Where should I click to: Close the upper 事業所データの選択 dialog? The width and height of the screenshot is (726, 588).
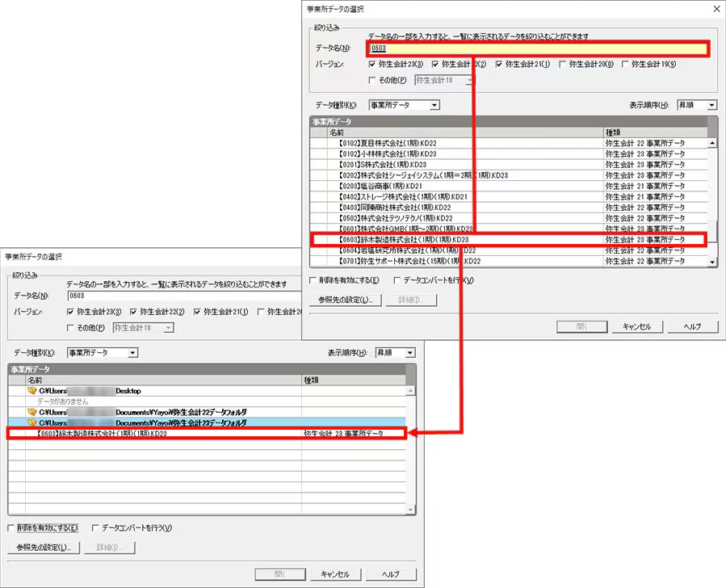[716, 9]
